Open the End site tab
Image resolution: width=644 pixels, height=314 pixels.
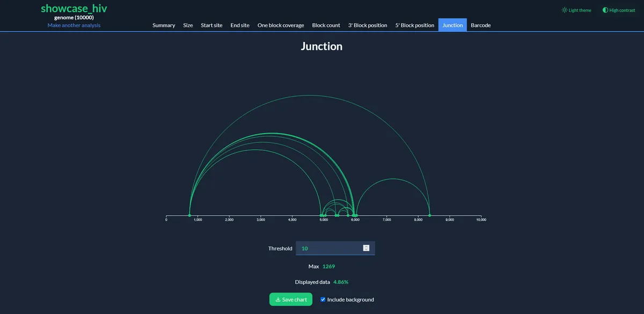click(x=240, y=25)
